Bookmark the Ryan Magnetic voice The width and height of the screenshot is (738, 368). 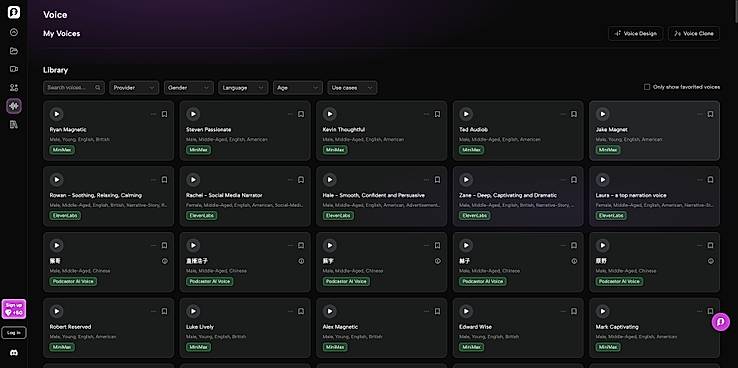[164, 114]
